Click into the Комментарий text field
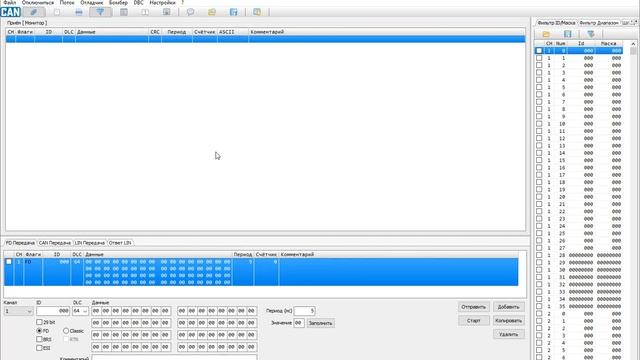 tap(174, 358)
